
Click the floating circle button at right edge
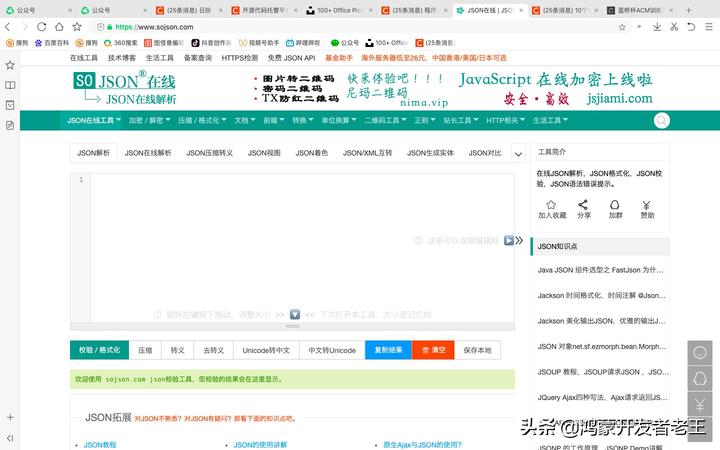(700, 353)
